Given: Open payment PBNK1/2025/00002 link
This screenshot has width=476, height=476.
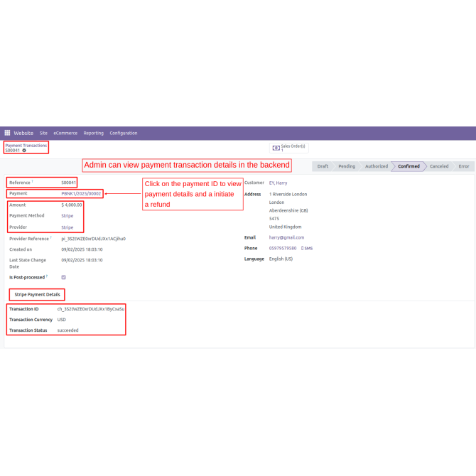Looking at the screenshot, I should pos(81,193).
